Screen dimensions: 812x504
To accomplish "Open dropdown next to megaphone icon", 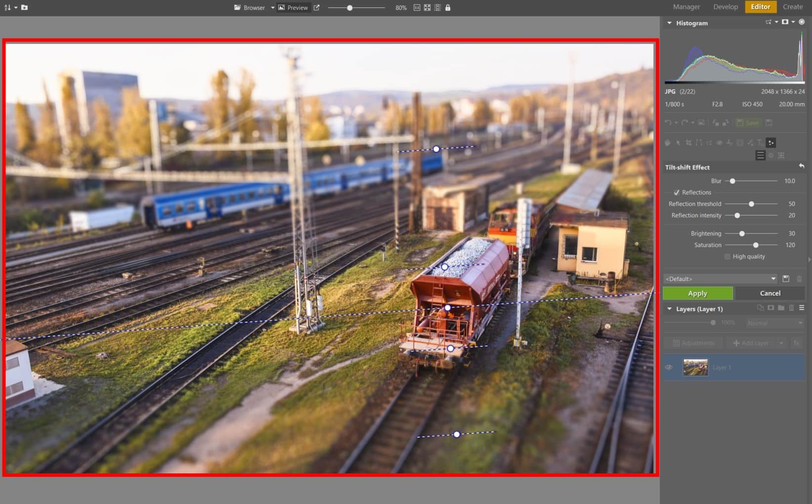I will point(776,22).
